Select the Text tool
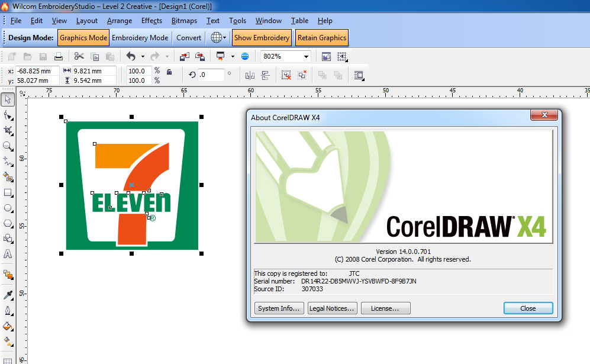The height and width of the screenshot is (364, 590). click(x=8, y=254)
